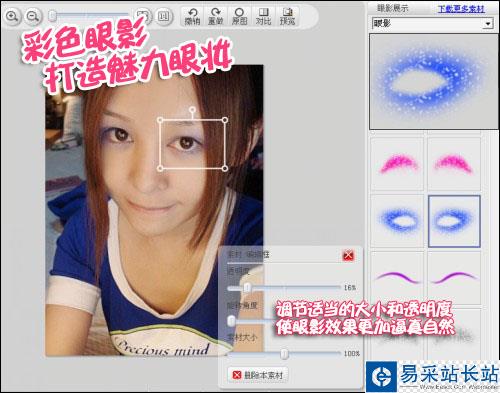Open the download more materials link

point(461,9)
